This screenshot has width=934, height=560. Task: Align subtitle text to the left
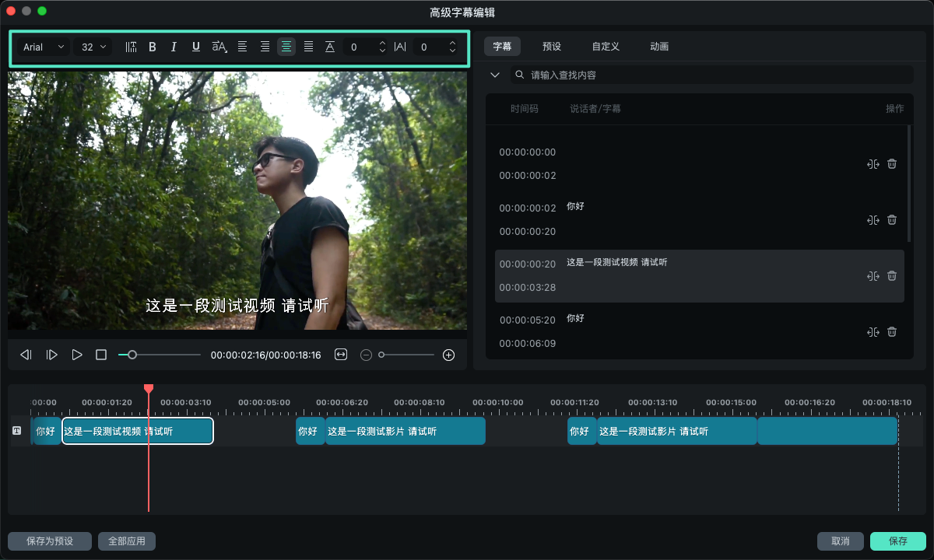tap(242, 47)
